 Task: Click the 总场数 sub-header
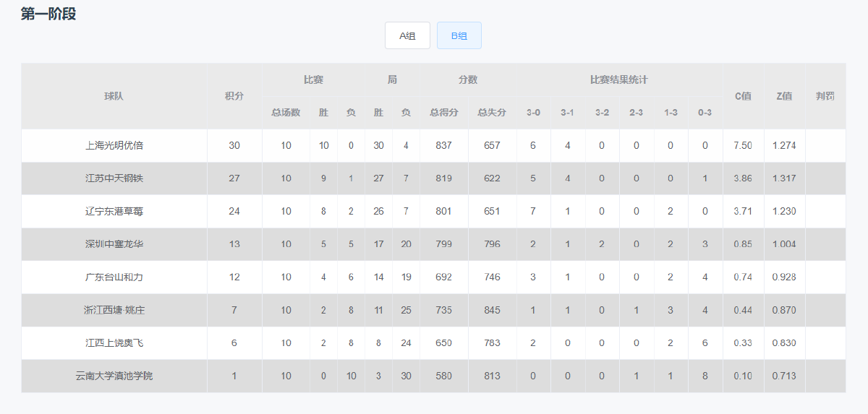286,113
